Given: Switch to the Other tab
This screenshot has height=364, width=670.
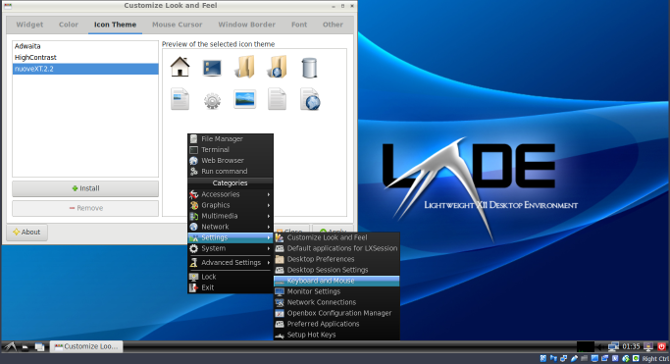Looking at the screenshot, I should [332, 25].
